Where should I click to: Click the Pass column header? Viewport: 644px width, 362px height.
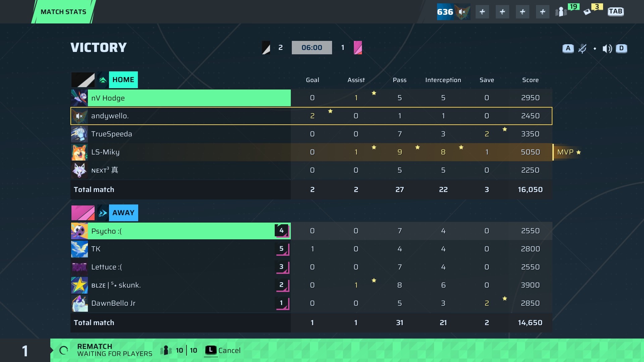pyautogui.click(x=399, y=80)
